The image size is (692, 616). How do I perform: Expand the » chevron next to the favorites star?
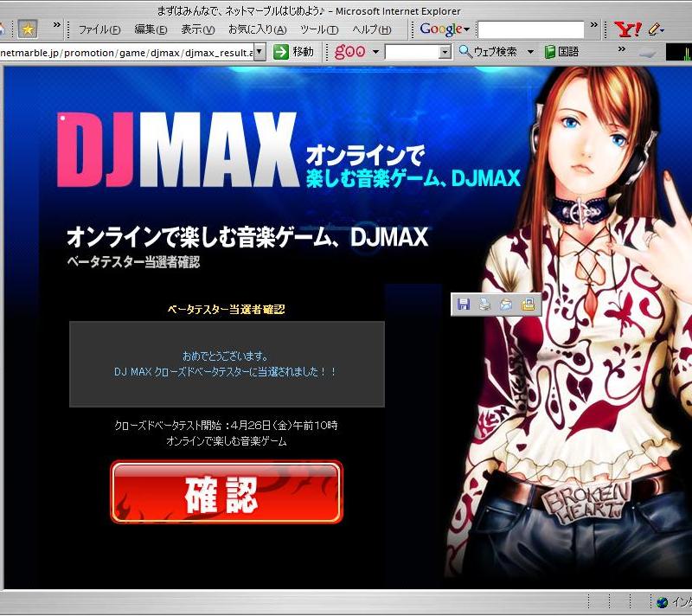pyautogui.click(x=57, y=26)
